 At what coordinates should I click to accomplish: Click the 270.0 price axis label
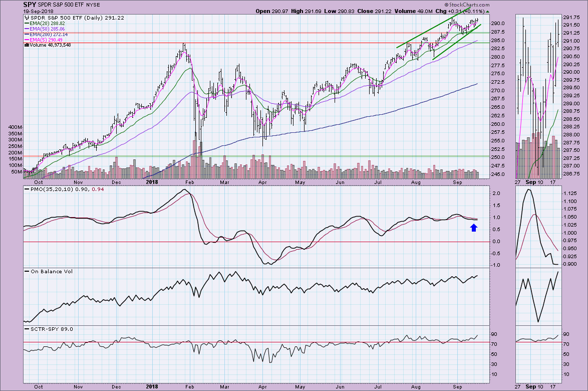click(498, 90)
